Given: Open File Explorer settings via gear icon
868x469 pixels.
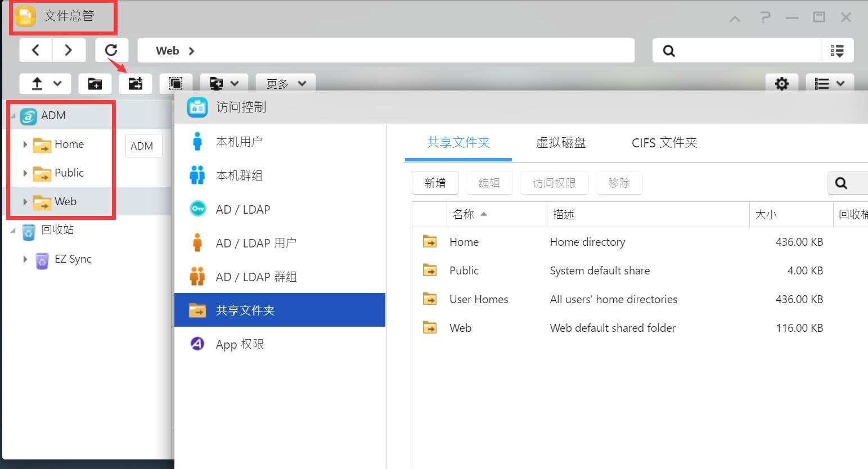Looking at the screenshot, I should (781, 83).
